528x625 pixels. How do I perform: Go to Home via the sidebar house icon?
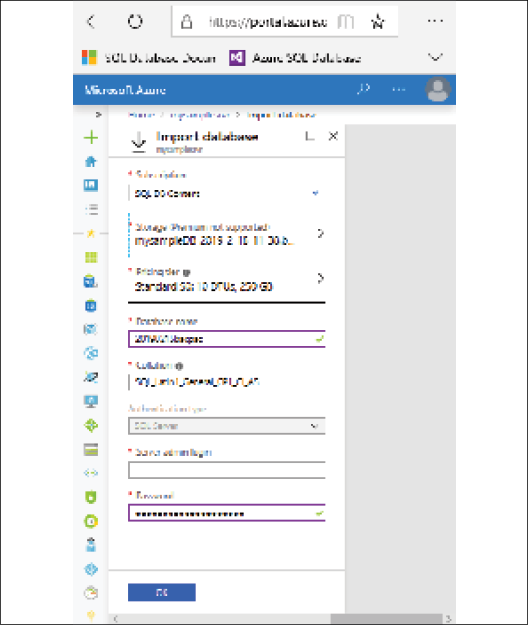click(91, 161)
